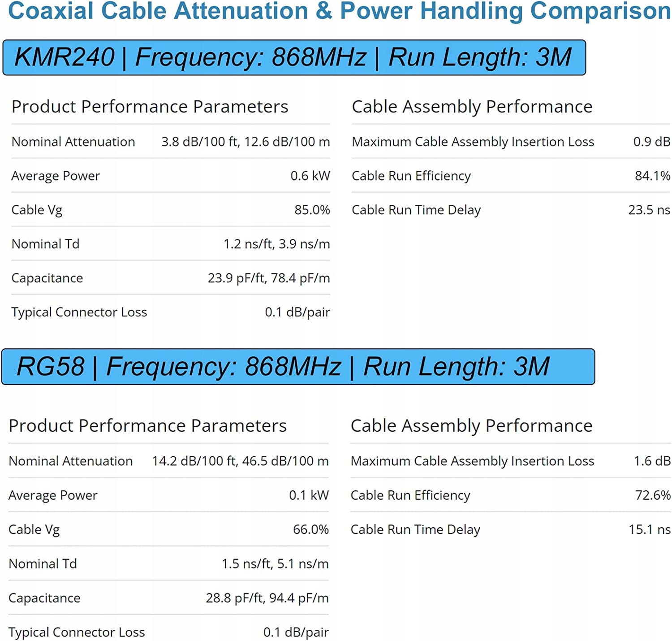The image size is (672, 641).
Task: Click the 23.5 ns time delay value
Action: [649, 210]
